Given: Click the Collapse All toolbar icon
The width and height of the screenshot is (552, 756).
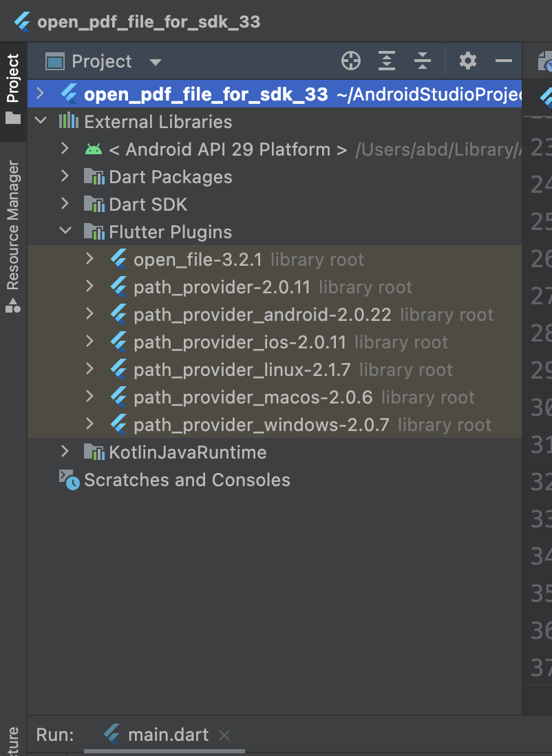Looking at the screenshot, I should coord(423,61).
